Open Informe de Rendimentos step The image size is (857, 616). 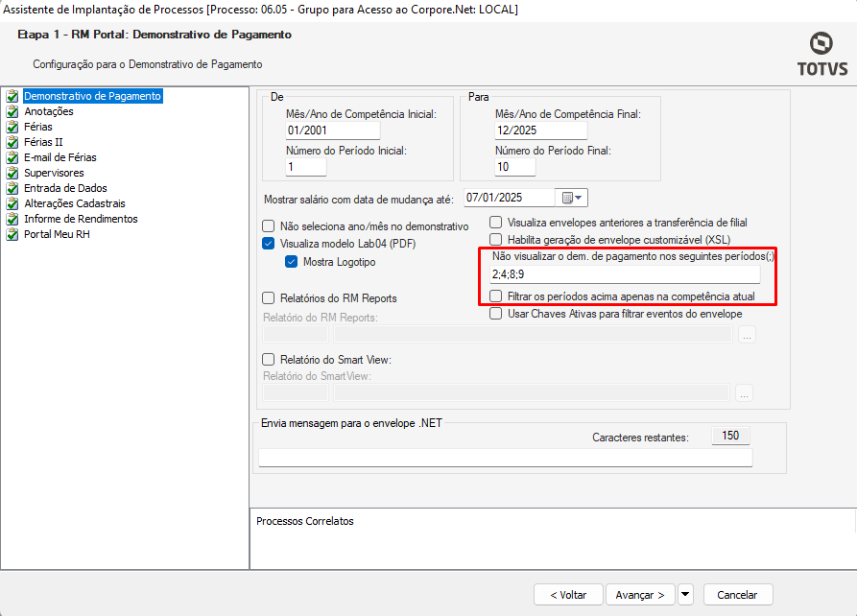coord(81,219)
